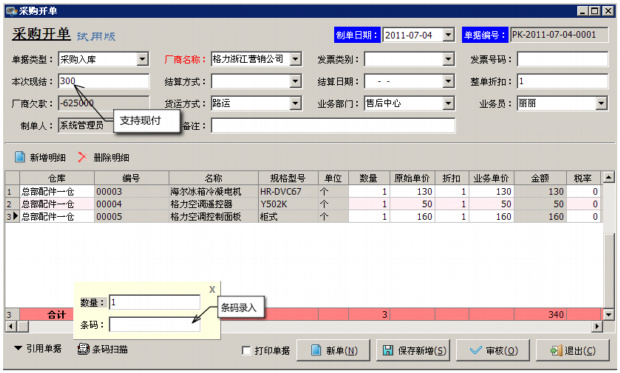Image resolution: width=620 pixels, height=373 pixels.
Task: Open the 发票类别 dropdown
Action: coord(448,59)
